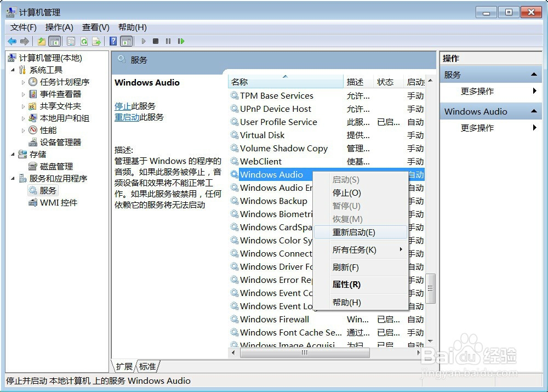Screen dimensions: 548x392
Task: Open the blue Help question mark icon
Action: pos(113,41)
